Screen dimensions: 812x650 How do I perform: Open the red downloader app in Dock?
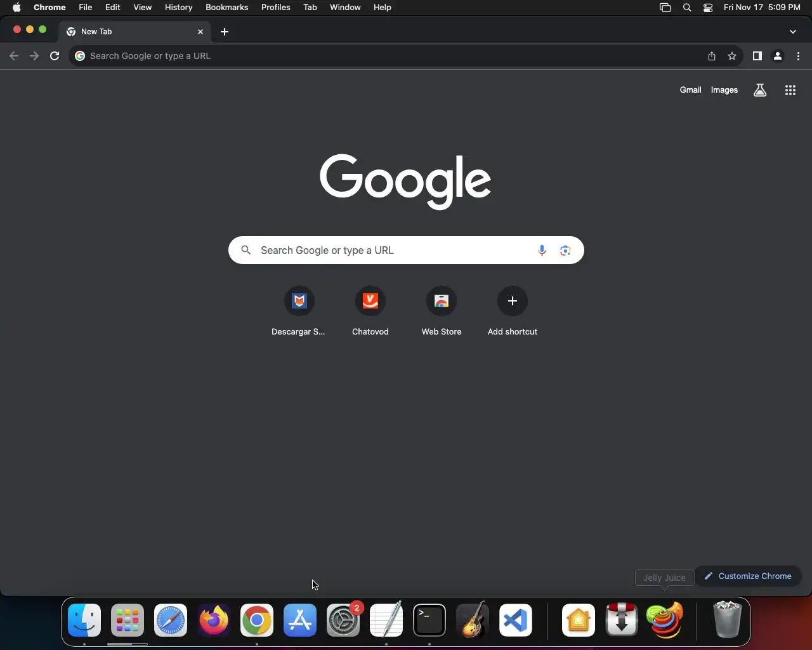[622, 620]
